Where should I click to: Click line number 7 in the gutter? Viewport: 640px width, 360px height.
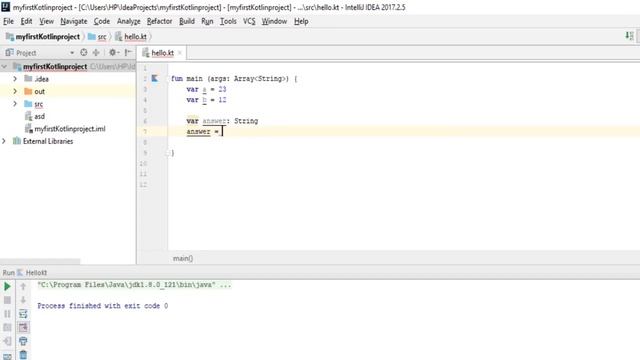(144, 131)
